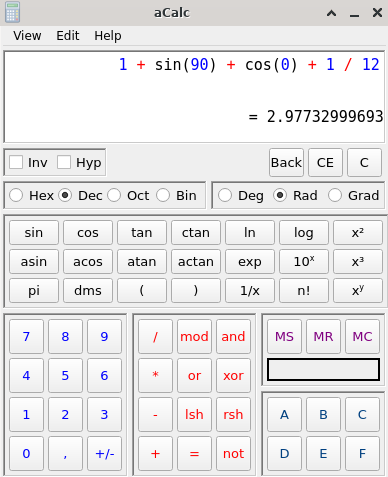The image size is (388, 477).
Task: Clear memory with the MC button
Action: 362,336
